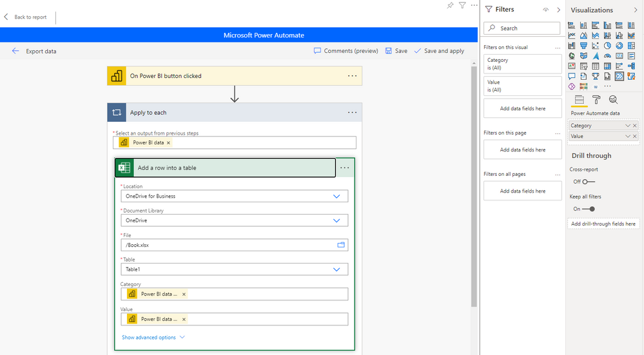Open the Apply to each ellipsis menu
644x355 pixels.
[353, 113]
